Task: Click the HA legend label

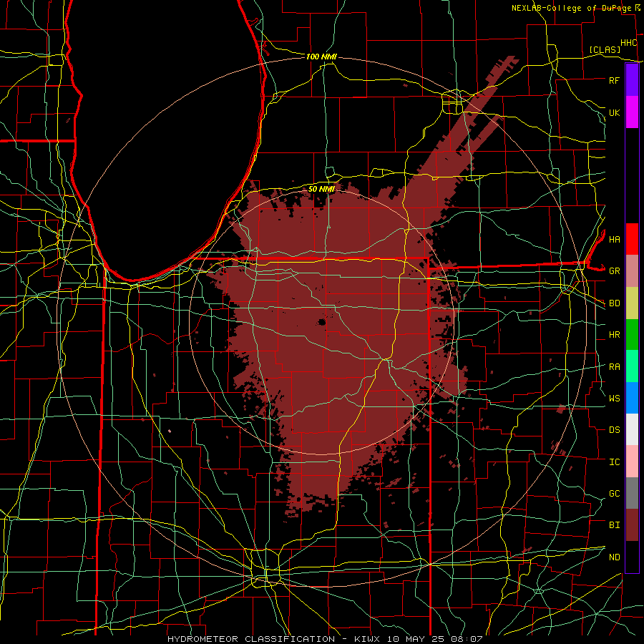Action: pyautogui.click(x=614, y=239)
